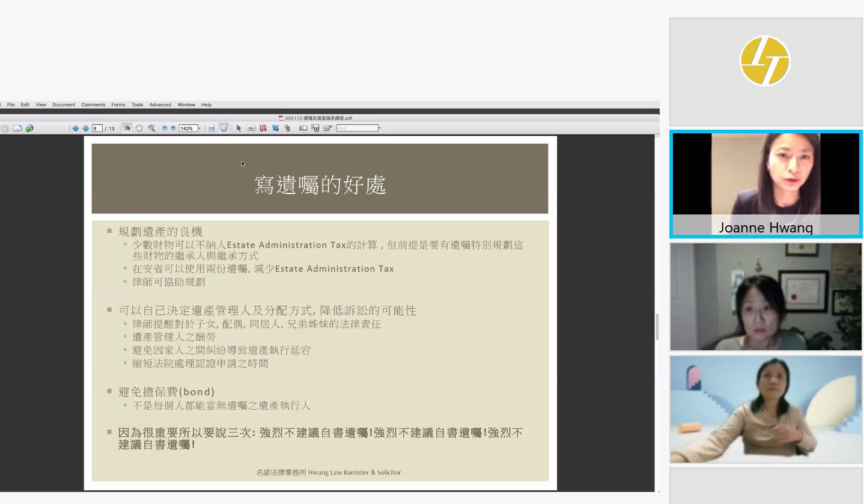The width and height of the screenshot is (864, 504).
Task: Select the OK button form tool
Action: (x=251, y=128)
